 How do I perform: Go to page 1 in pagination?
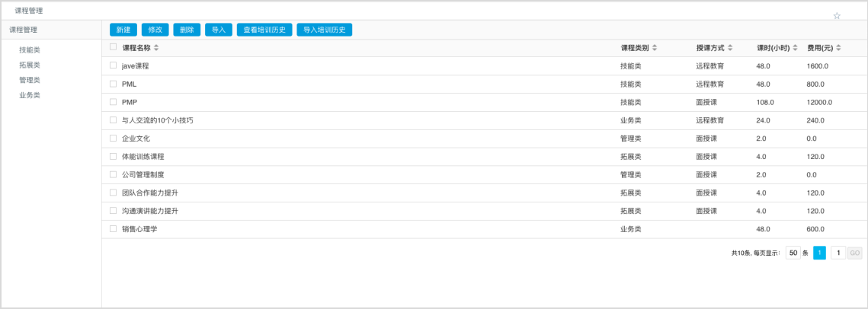click(x=819, y=253)
